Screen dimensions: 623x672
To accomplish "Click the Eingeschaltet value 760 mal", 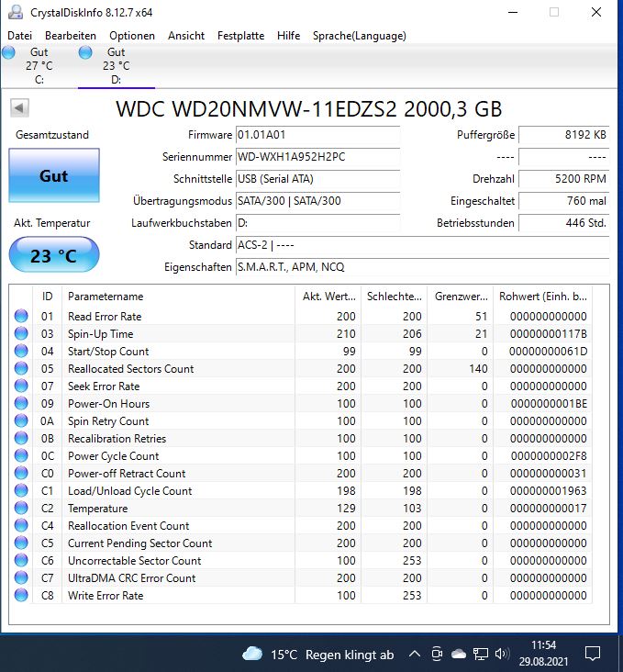I will 564,200.
